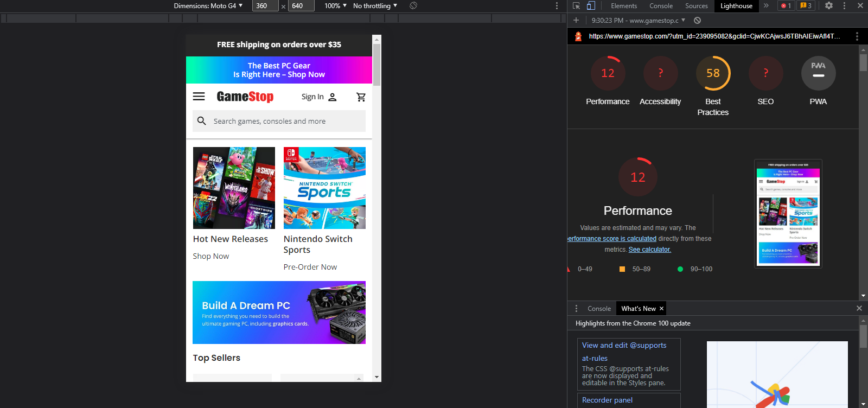Click the red error count badge

tap(786, 6)
